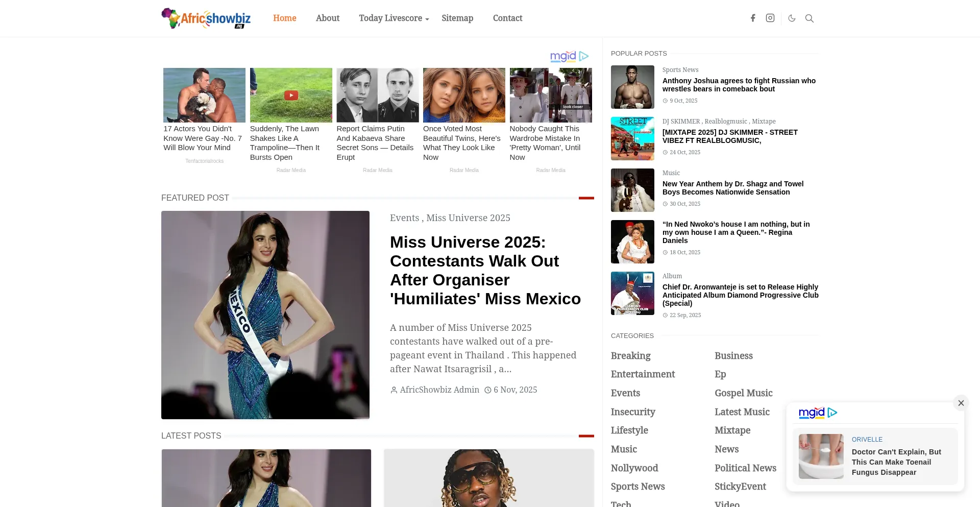Image resolution: width=980 pixels, height=507 pixels.
Task: Open the Nollywood category
Action: coord(634,468)
